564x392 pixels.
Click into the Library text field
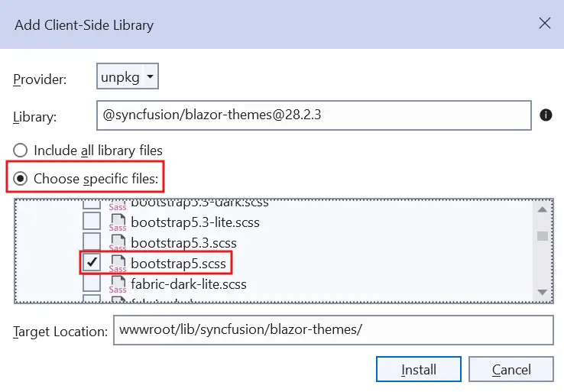[313, 116]
